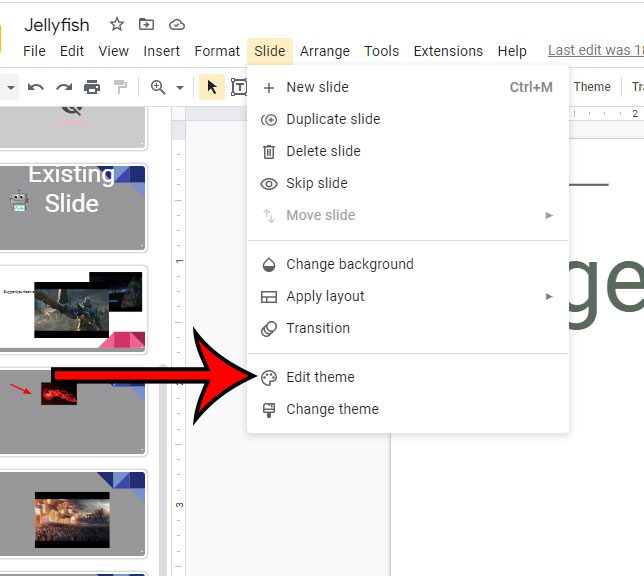
Task: Click the Theme toolbar button
Action: pyautogui.click(x=592, y=87)
